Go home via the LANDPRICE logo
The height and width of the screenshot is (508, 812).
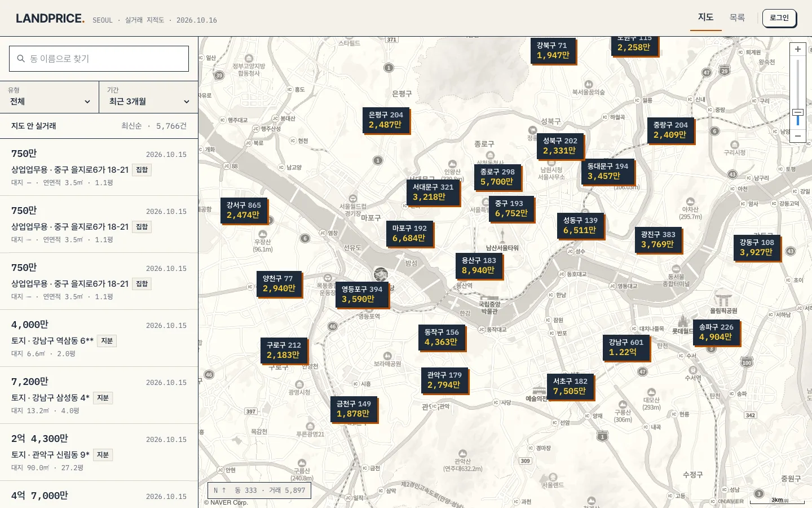click(x=50, y=19)
